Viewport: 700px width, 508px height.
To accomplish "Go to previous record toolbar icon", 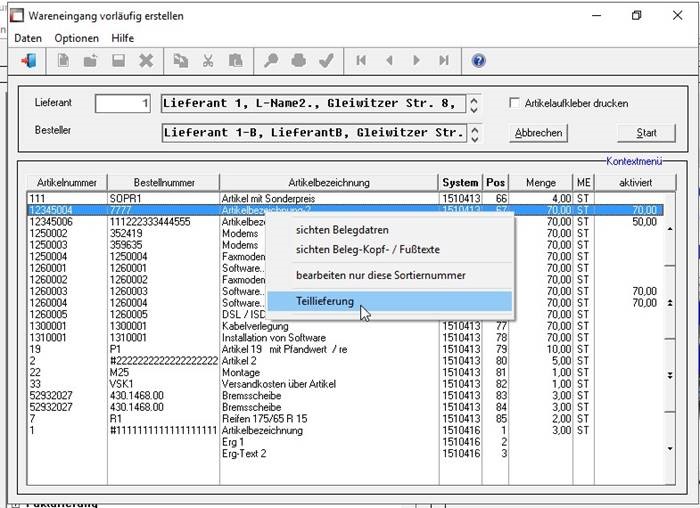I will pyautogui.click(x=389, y=60).
